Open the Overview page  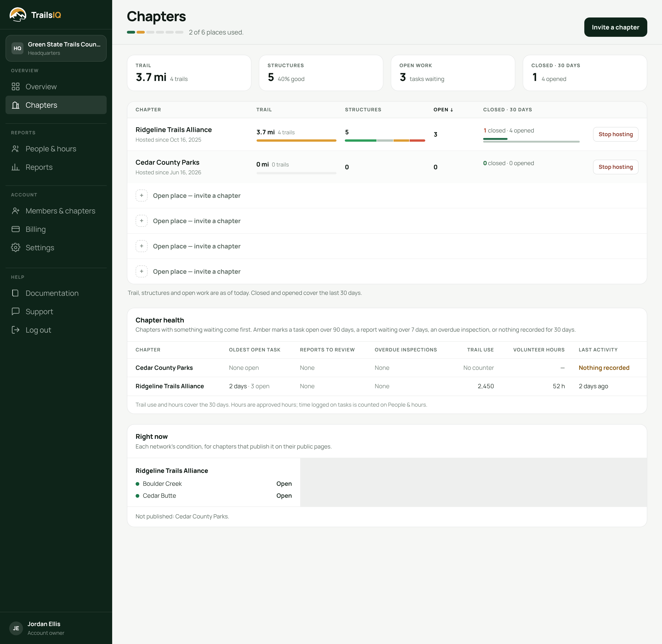pyautogui.click(x=56, y=86)
